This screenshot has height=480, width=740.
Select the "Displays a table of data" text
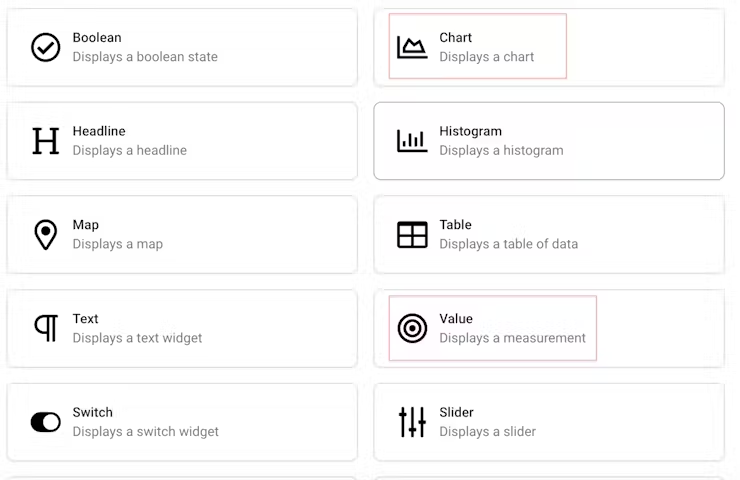(x=508, y=244)
